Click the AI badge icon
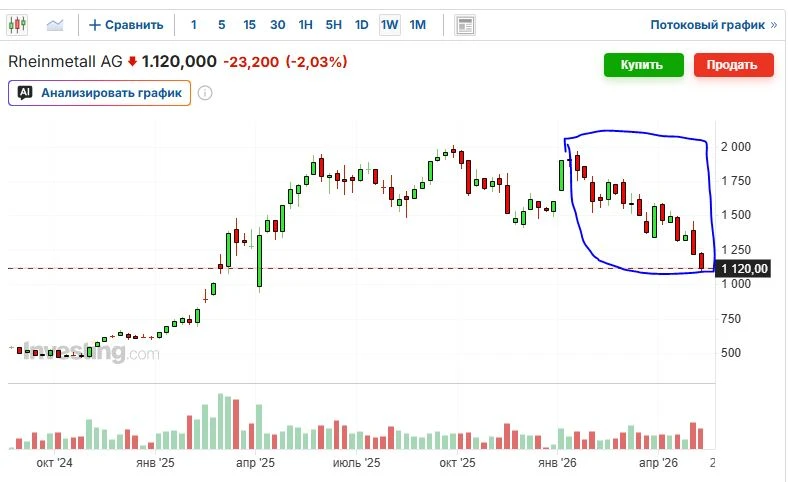Image resolution: width=788 pixels, height=482 pixels. 25,92
